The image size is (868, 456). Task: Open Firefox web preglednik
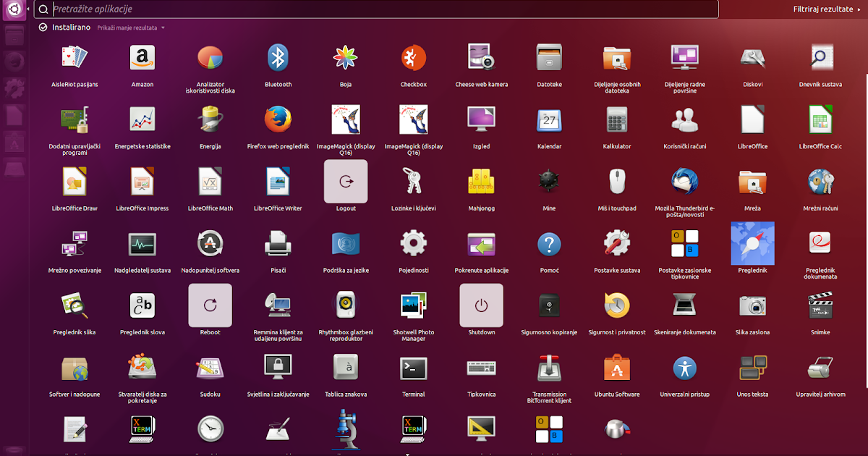278,119
